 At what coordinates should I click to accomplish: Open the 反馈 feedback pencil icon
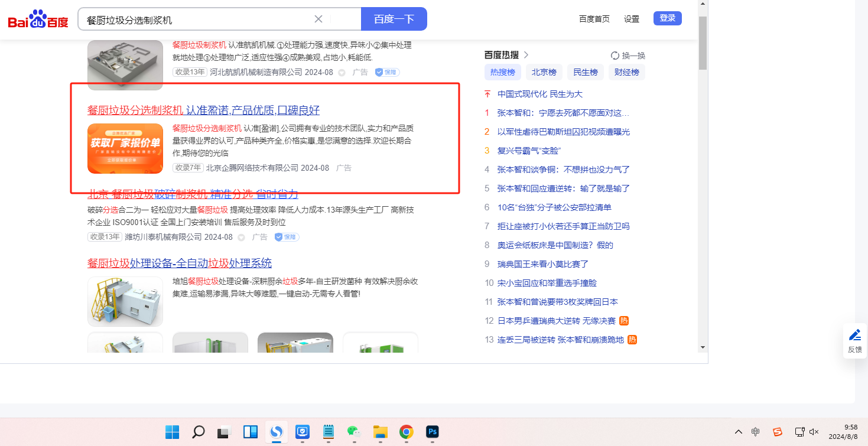coord(854,335)
